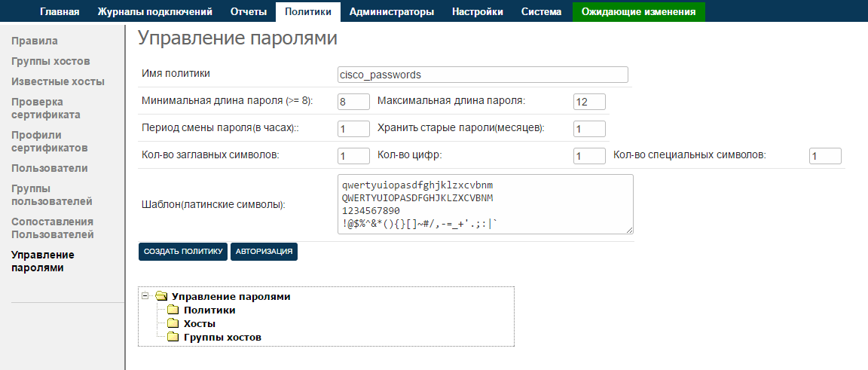
Task: Select the Кол-во специальных символов input
Action: [x=825, y=156]
